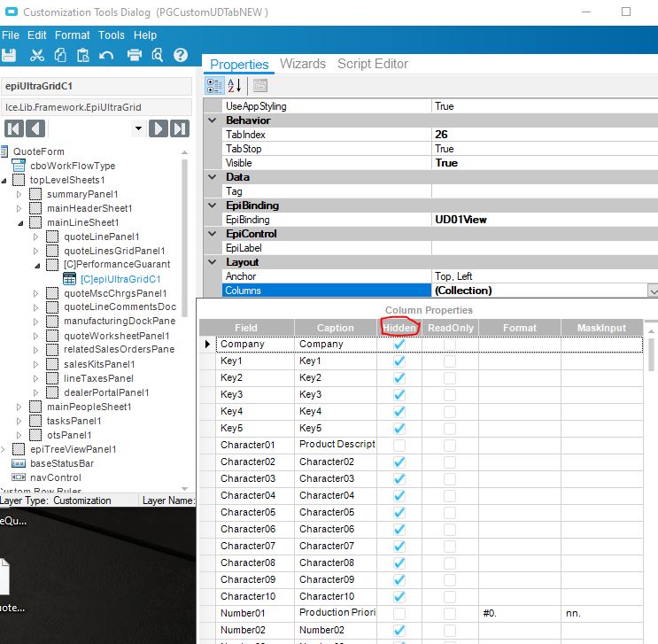Click the TabIndex value 26
Image resolution: width=658 pixels, height=644 pixels.
tap(441, 135)
